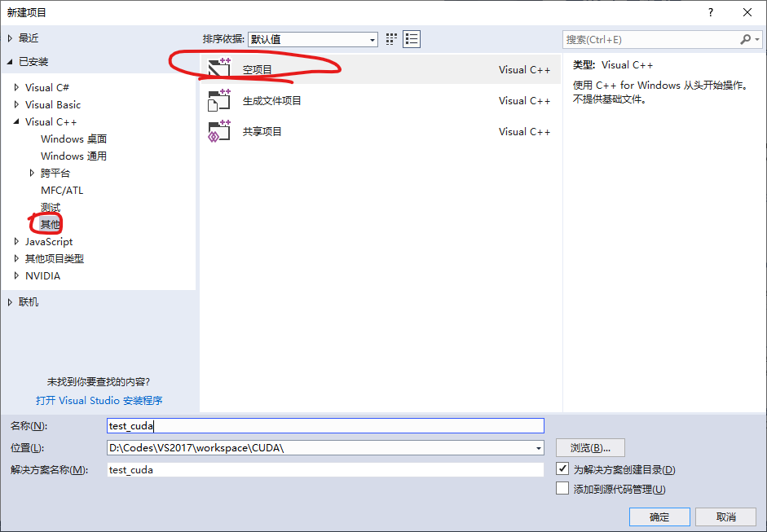Select 测试 category
767x532 pixels.
(x=51, y=207)
